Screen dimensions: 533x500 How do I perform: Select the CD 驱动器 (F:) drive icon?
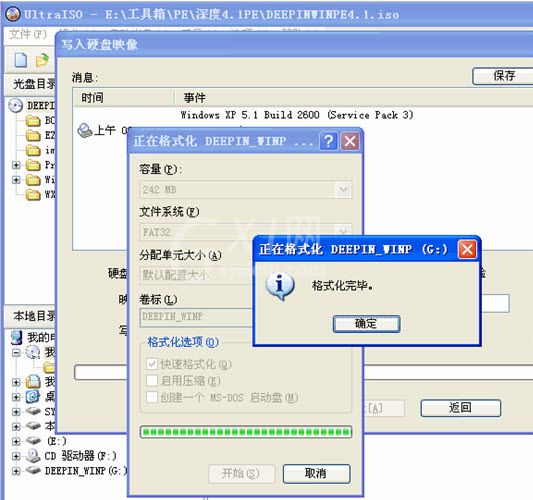(x=33, y=455)
